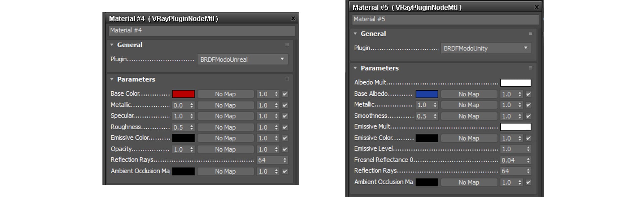Image resolution: width=644 pixels, height=197 pixels.
Task: Click the Smoothness value spinner arrows
Action: (435, 116)
